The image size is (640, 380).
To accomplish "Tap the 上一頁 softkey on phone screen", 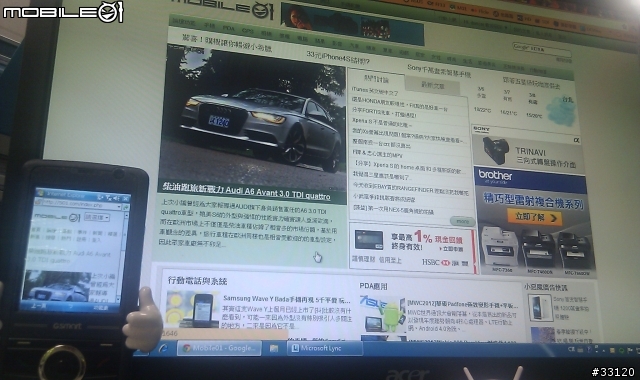I will pos(39,305).
